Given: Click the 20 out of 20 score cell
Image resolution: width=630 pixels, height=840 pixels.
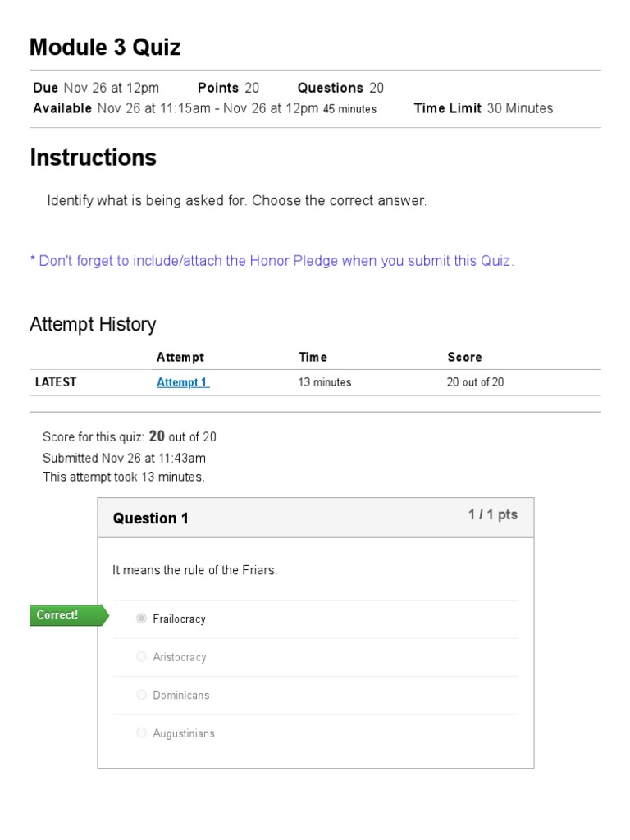Looking at the screenshot, I should click(475, 382).
